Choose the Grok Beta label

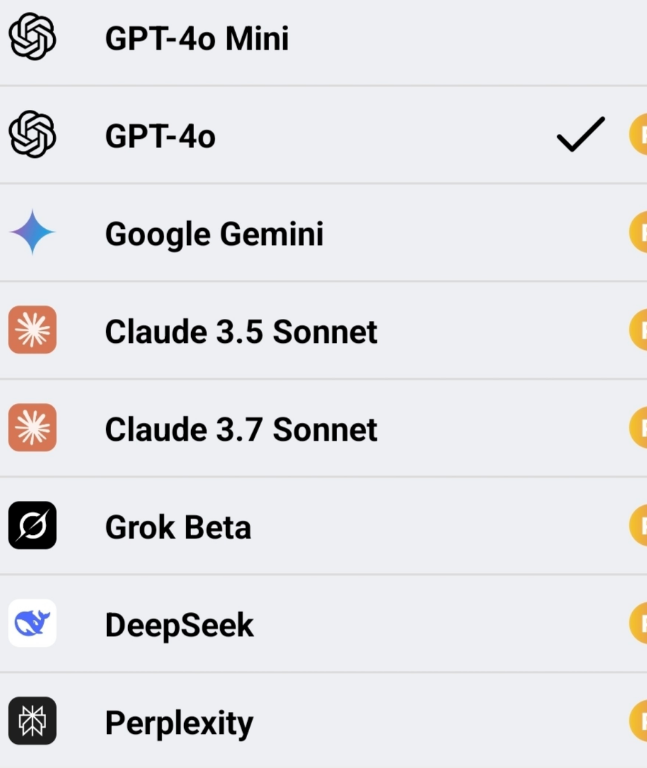[x=178, y=527]
